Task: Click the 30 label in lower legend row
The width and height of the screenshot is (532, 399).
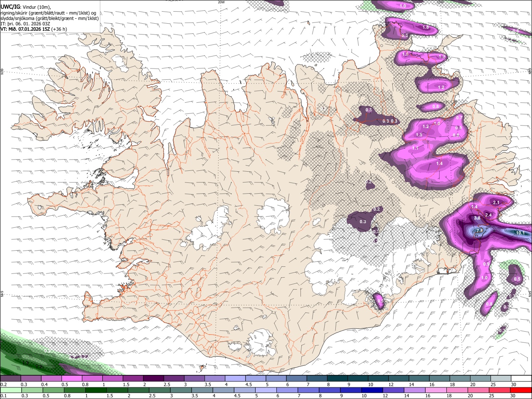Action: 513,396
